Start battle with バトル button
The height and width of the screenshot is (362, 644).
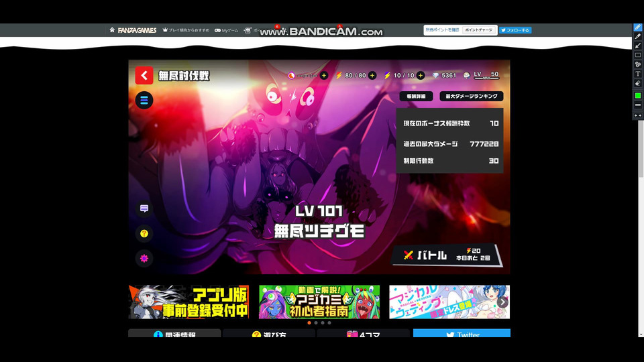[x=447, y=255]
